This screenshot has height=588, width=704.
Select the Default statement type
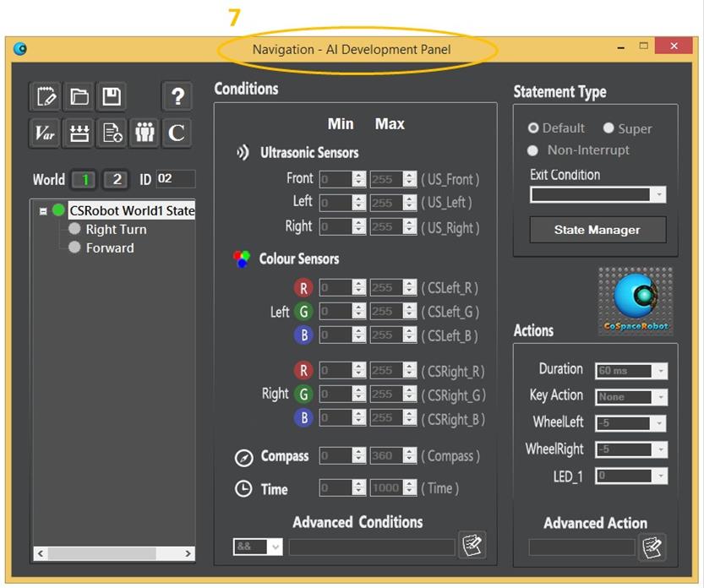point(534,128)
